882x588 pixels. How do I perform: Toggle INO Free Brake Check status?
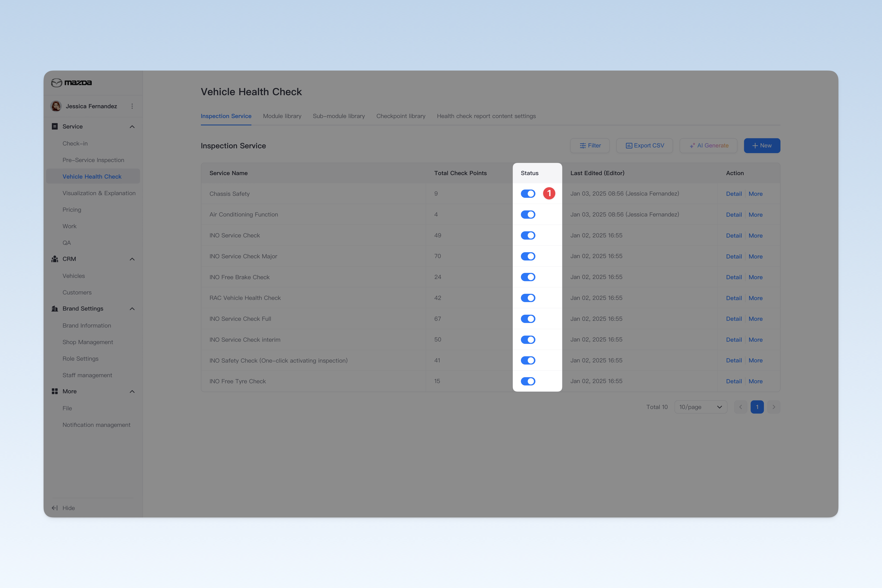(528, 277)
